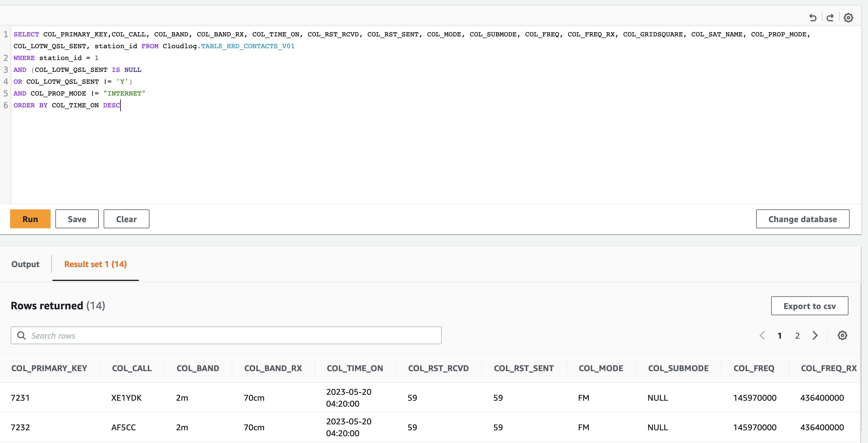Click the COL_CALL column header
The image size is (868, 443).
[x=131, y=368]
